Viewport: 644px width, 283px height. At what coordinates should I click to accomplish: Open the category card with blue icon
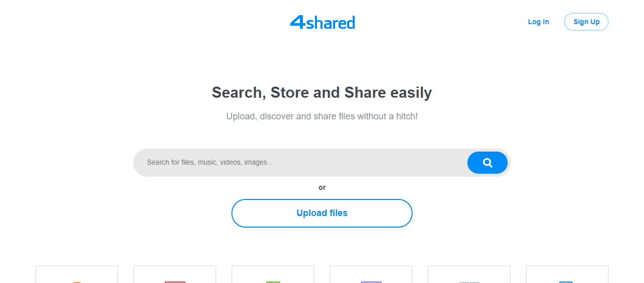pyautogui.click(x=567, y=274)
